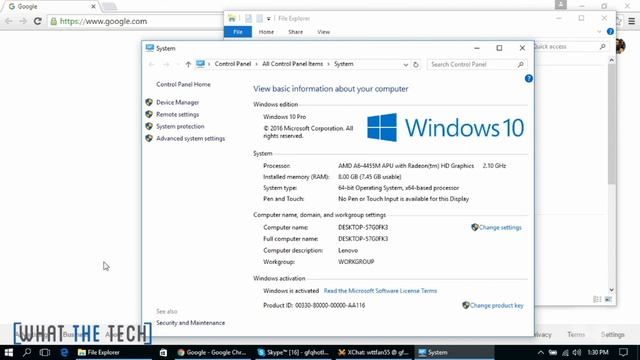Click Chrome forward button
Viewport: 640px width, 360px height.
pyautogui.click(x=23, y=21)
